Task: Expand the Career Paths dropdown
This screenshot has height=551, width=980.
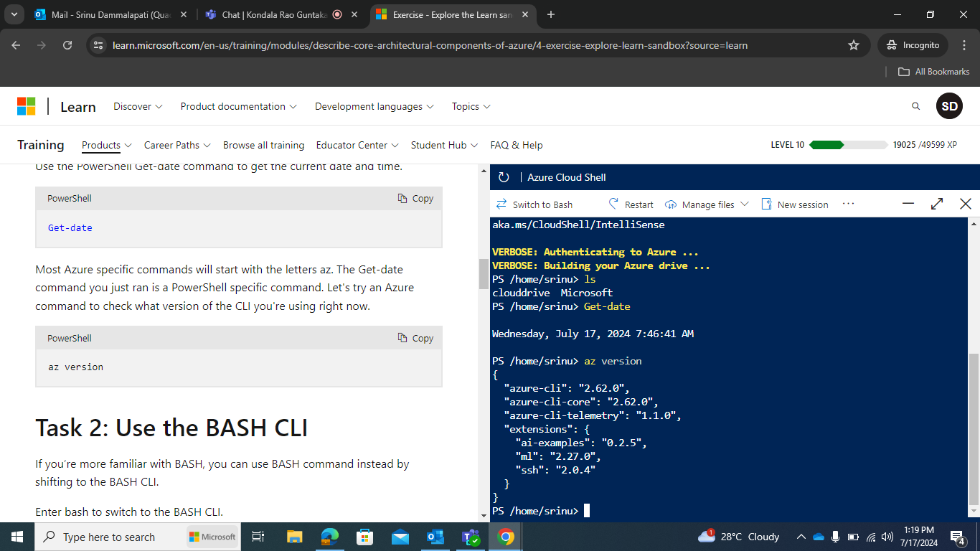Action: tap(177, 145)
